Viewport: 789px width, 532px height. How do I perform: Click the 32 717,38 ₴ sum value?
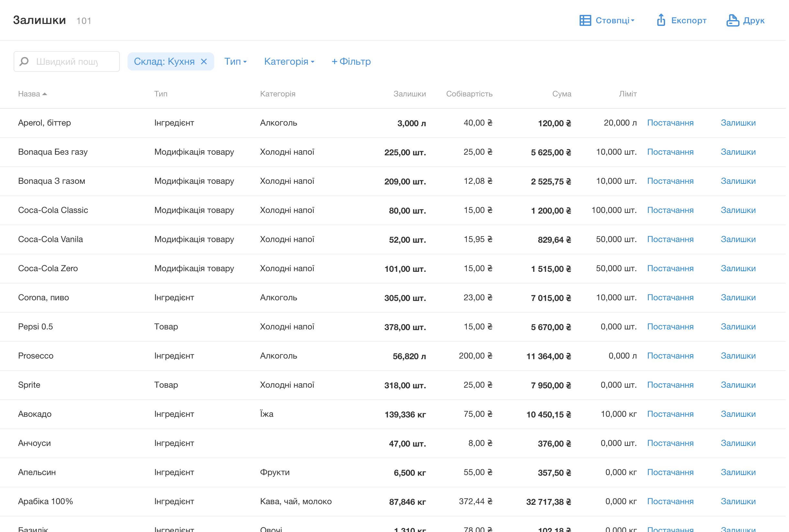pyautogui.click(x=548, y=503)
